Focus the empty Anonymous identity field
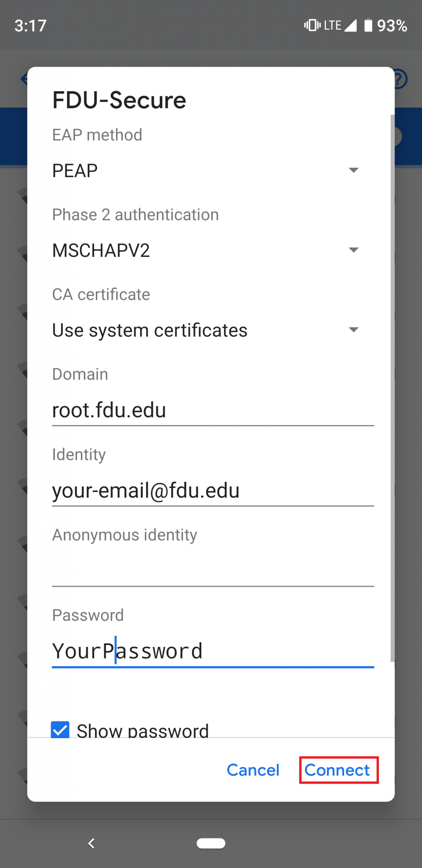Viewport: 422px width, 868px height. click(x=213, y=570)
